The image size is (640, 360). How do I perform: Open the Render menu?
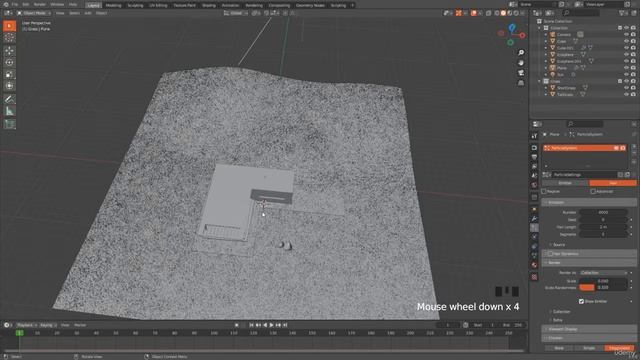click(x=40, y=4)
